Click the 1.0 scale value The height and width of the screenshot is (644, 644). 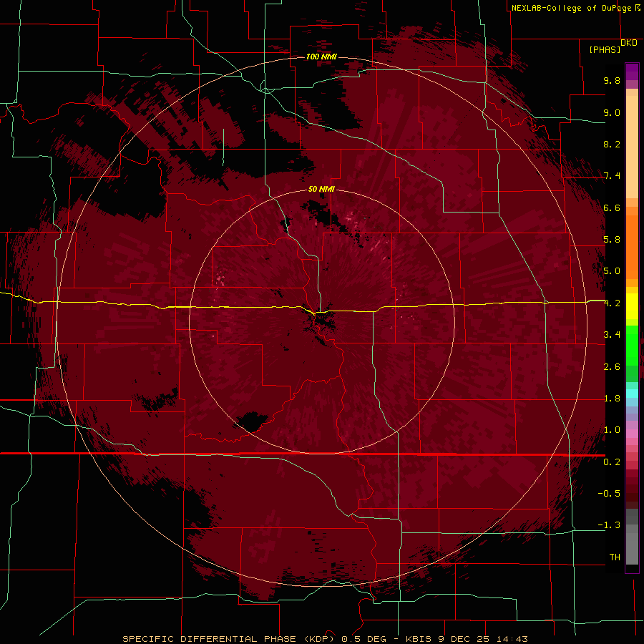pyautogui.click(x=612, y=430)
